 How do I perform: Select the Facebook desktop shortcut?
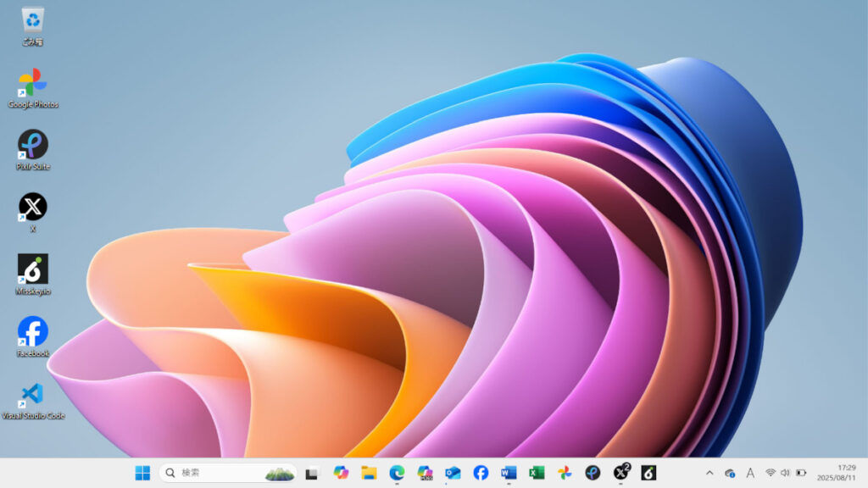pos(33,336)
